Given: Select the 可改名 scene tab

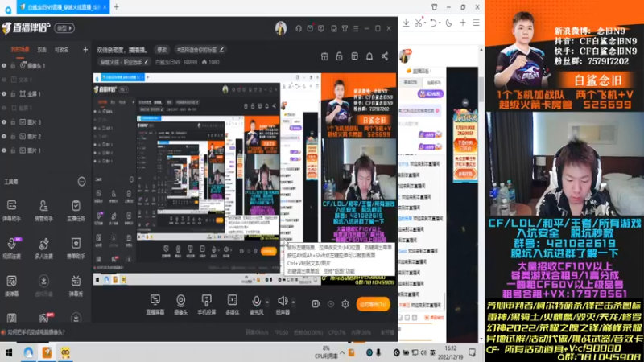Looking at the screenshot, I should (x=62, y=50).
